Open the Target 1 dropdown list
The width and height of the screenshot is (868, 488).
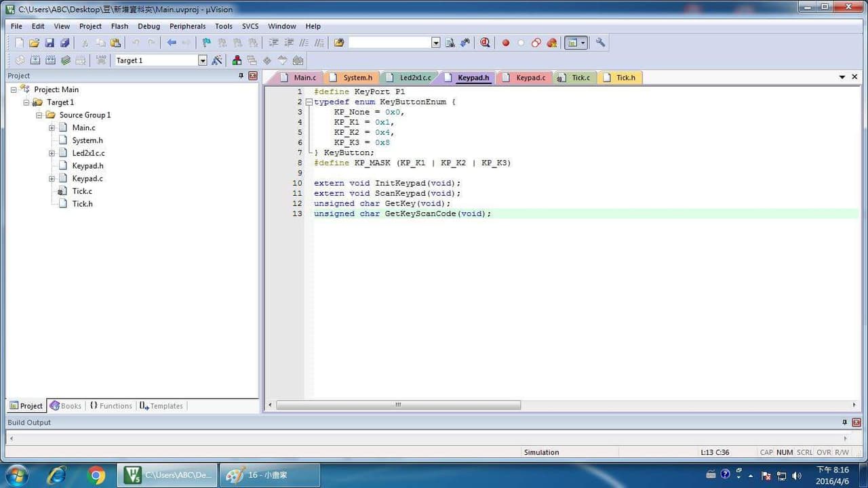tap(202, 60)
